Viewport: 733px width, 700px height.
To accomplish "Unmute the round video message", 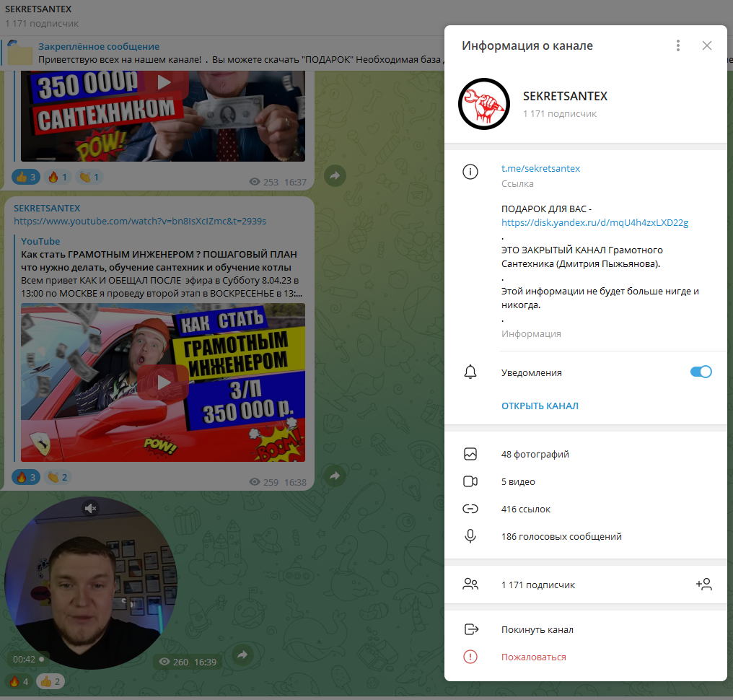I will [91, 508].
